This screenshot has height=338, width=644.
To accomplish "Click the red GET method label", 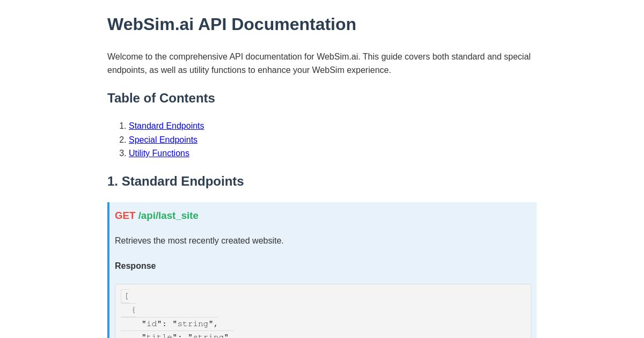I will coord(125,215).
